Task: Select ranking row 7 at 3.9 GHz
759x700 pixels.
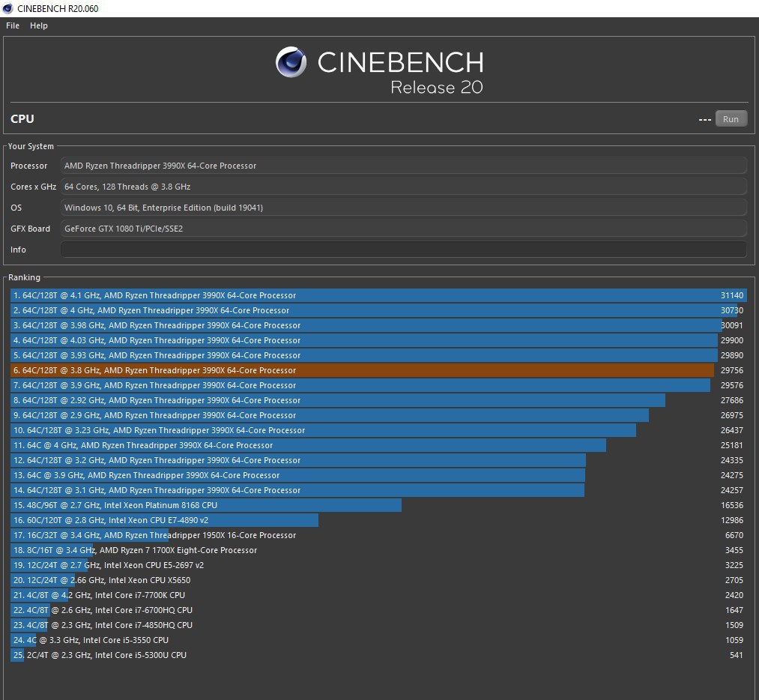Action: pyautogui.click(x=378, y=385)
